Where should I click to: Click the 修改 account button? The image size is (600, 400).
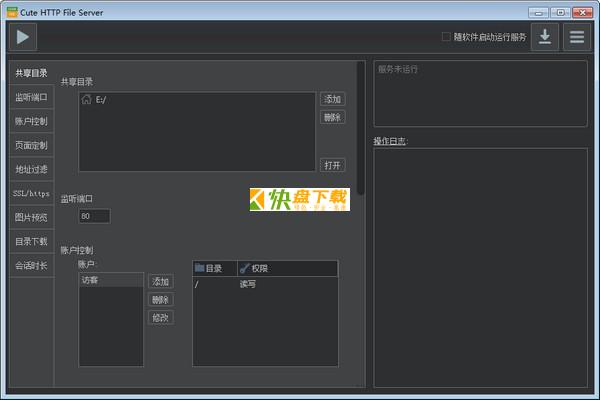tap(161, 318)
